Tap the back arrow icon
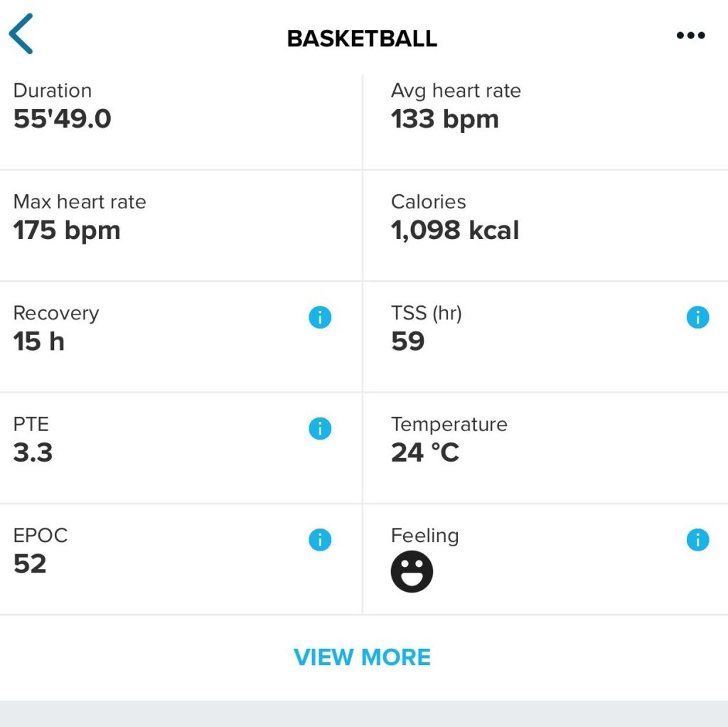This screenshot has height=727, width=728. [21, 36]
